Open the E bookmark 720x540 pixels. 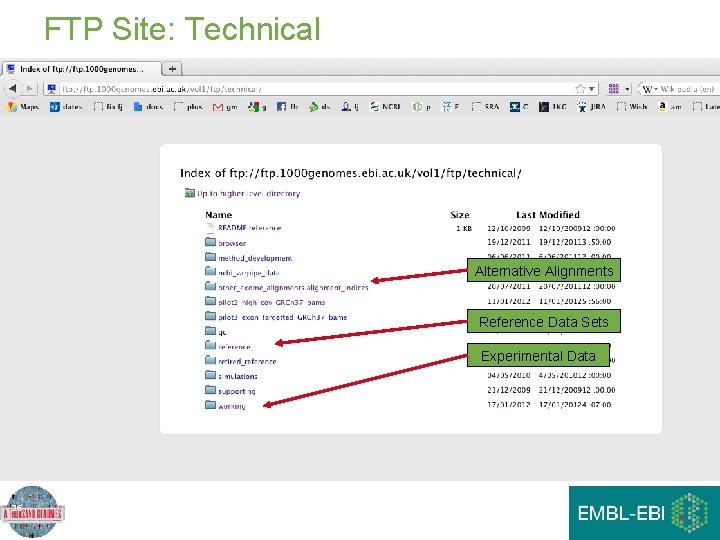(450, 107)
